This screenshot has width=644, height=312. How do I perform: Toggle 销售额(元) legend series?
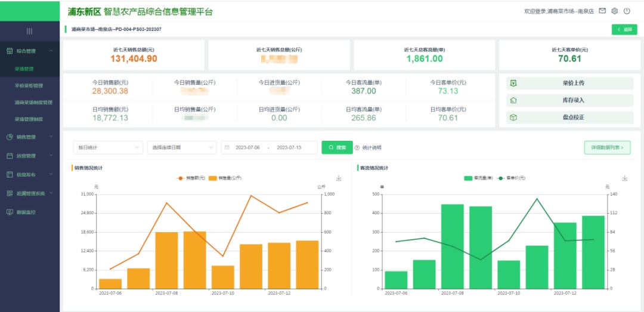[x=191, y=178]
